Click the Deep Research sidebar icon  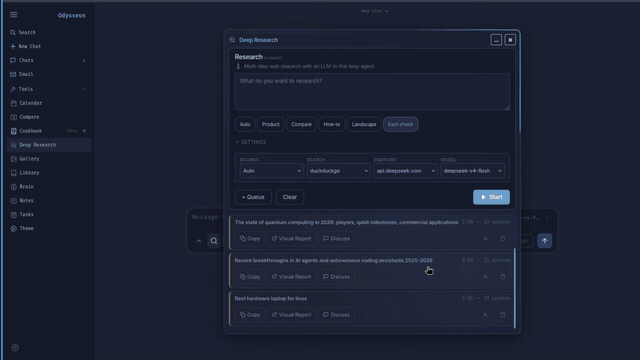(x=13, y=145)
